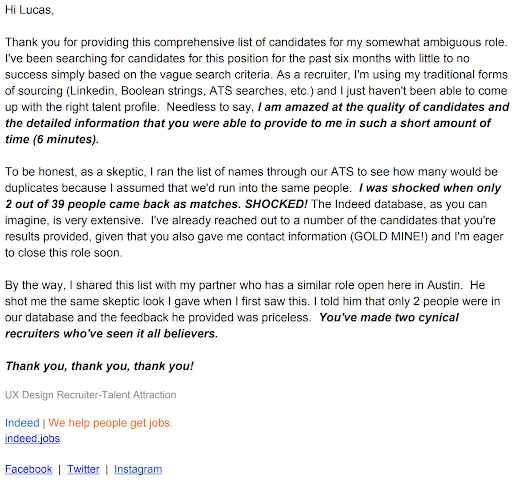Click the bold 'Thank you, thank you, thank you!' line
This screenshot has width=512, height=493.
pyautogui.click(x=99, y=366)
